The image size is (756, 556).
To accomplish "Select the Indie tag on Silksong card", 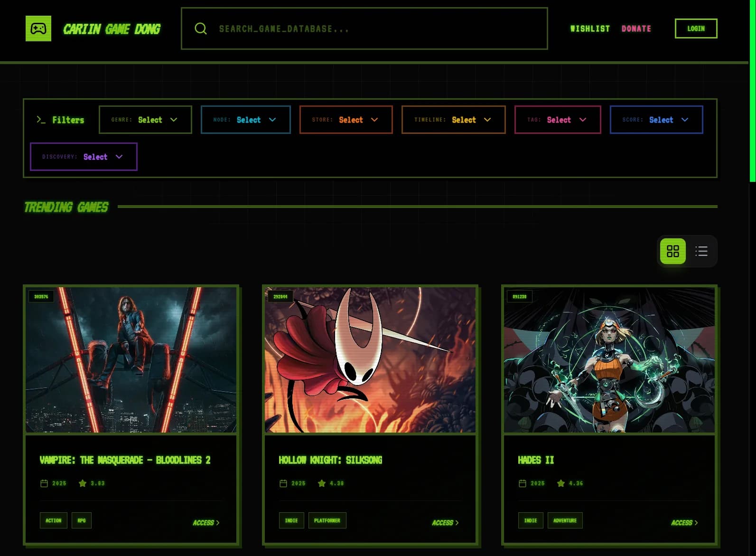I will point(291,520).
